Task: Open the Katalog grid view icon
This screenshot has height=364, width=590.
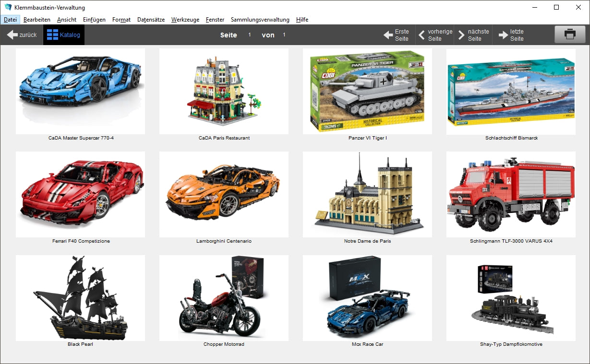Action: click(52, 35)
